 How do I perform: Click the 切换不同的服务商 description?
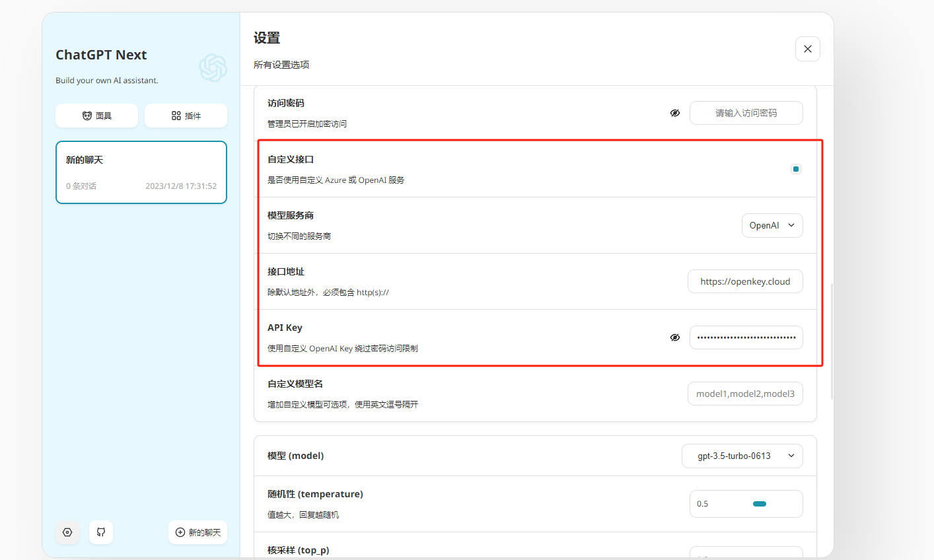coord(299,236)
